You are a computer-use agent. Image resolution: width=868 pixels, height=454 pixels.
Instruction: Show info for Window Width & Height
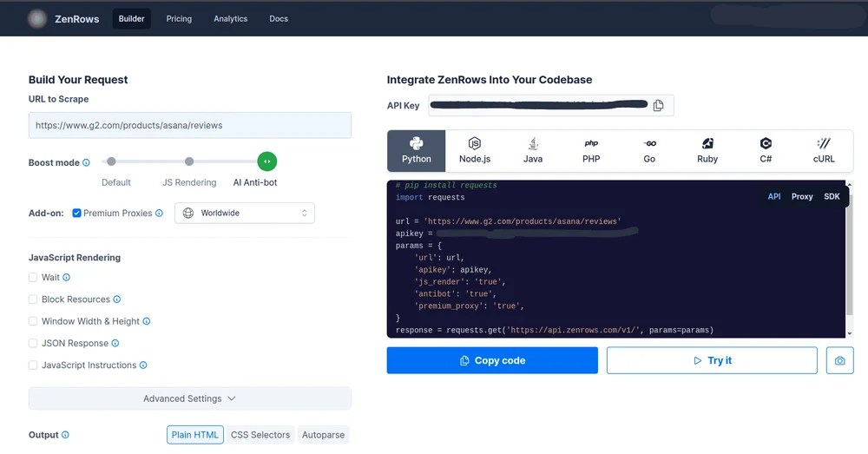point(146,321)
